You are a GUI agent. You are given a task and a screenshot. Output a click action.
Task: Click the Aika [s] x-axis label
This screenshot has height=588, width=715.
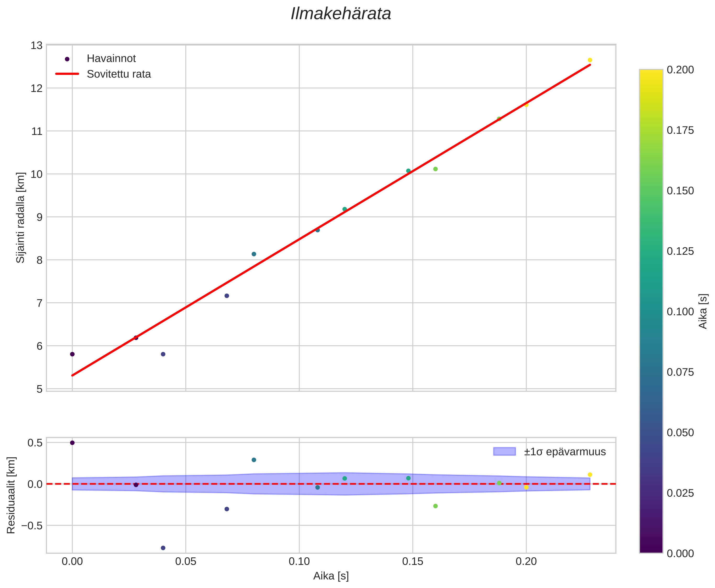331,576
